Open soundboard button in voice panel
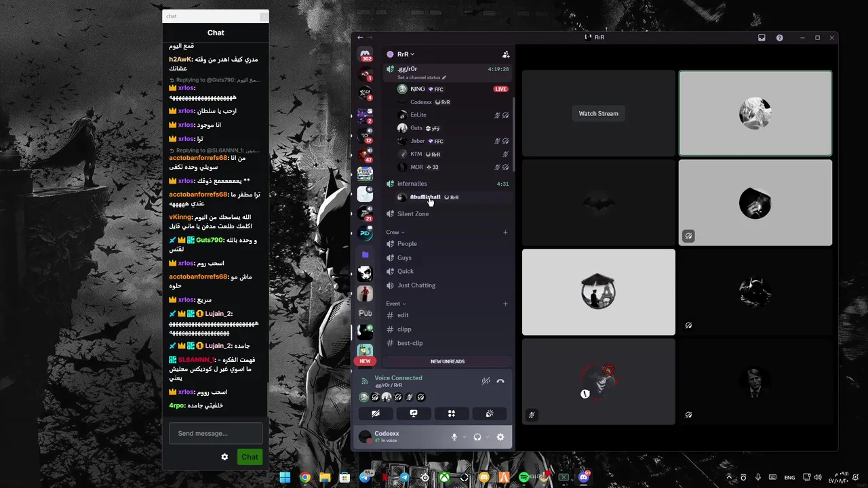 [x=489, y=413]
